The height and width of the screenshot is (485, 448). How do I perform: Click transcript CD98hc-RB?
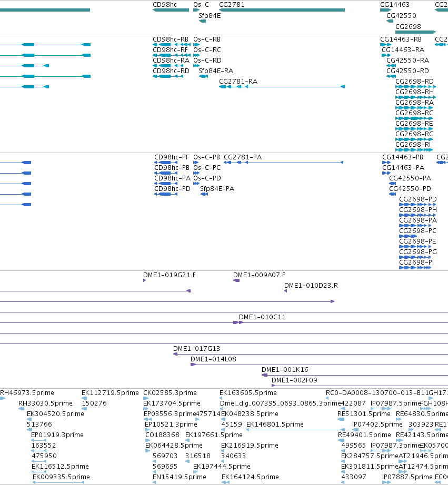[170, 39]
